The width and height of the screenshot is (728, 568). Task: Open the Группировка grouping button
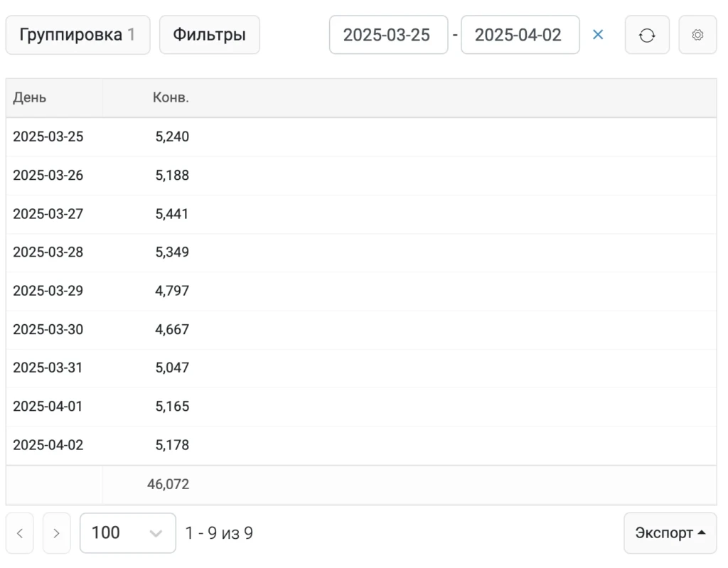coord(78,35)
